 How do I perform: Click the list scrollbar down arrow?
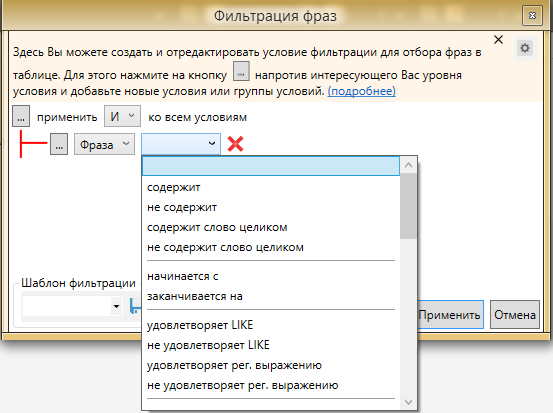[x=408, y=402]
